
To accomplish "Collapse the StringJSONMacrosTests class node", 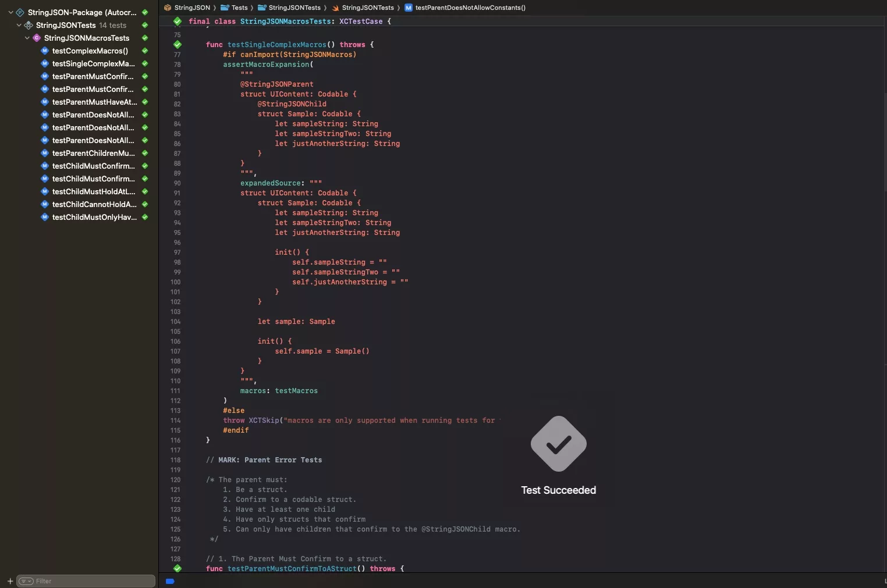I will [x=27, y=38].
